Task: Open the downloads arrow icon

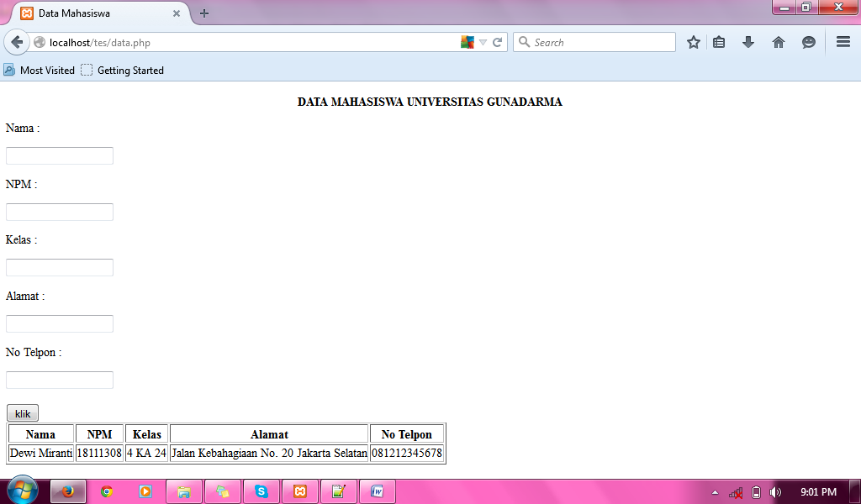Action: point(747,42)
